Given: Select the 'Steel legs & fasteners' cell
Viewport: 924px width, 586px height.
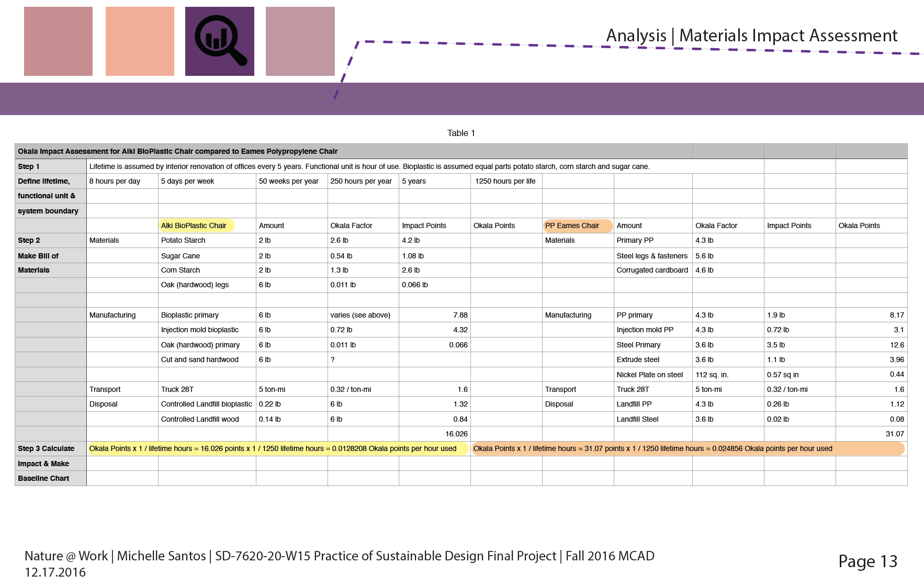Looking at the screenshot, I should (x=652, y=256).
